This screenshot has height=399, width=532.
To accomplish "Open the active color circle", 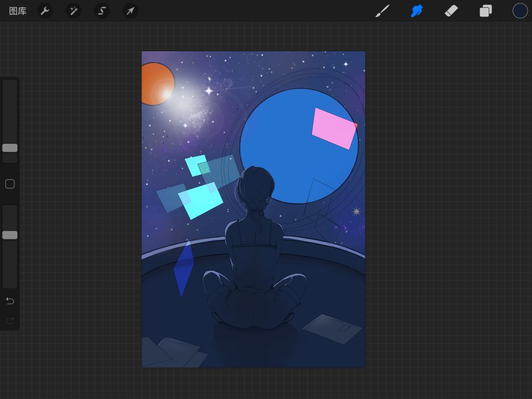I will coord(520,11).
